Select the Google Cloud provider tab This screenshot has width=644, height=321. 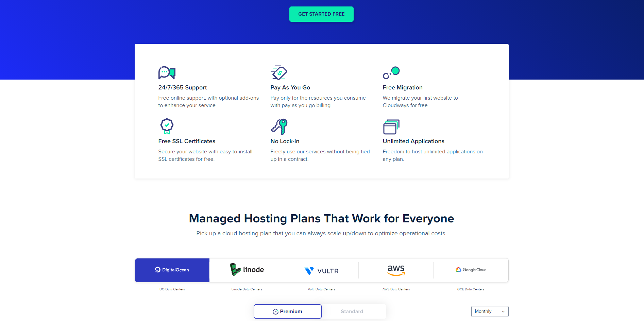click(x=471, y=270)
